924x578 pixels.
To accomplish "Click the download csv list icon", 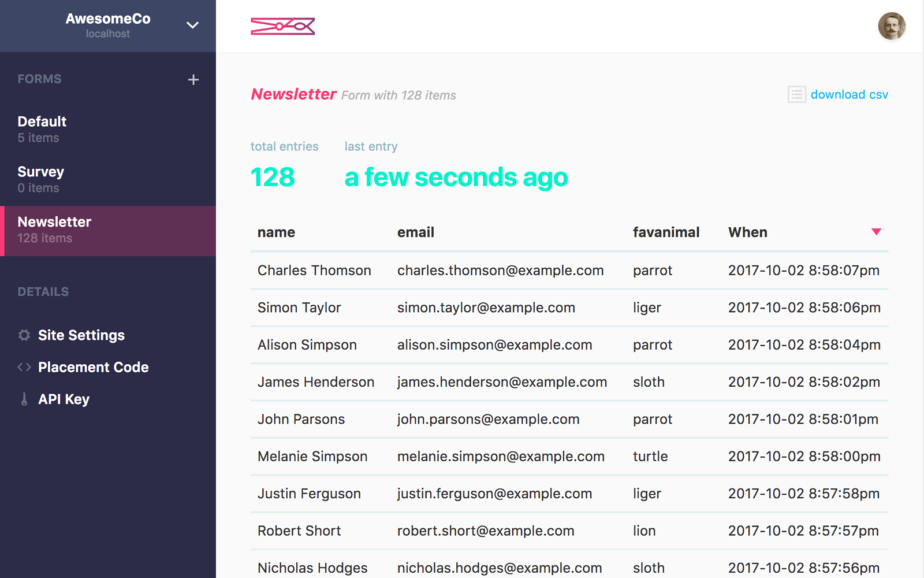I will [797, 94].
